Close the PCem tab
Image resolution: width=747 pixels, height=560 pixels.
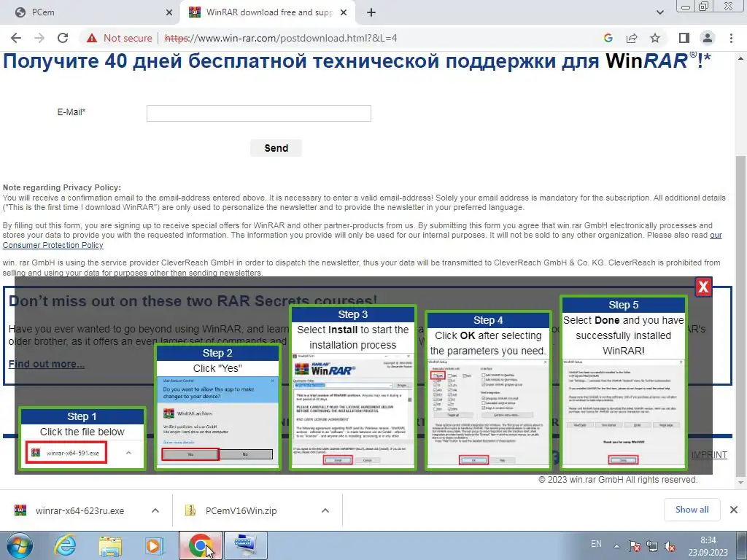point(169,13)
